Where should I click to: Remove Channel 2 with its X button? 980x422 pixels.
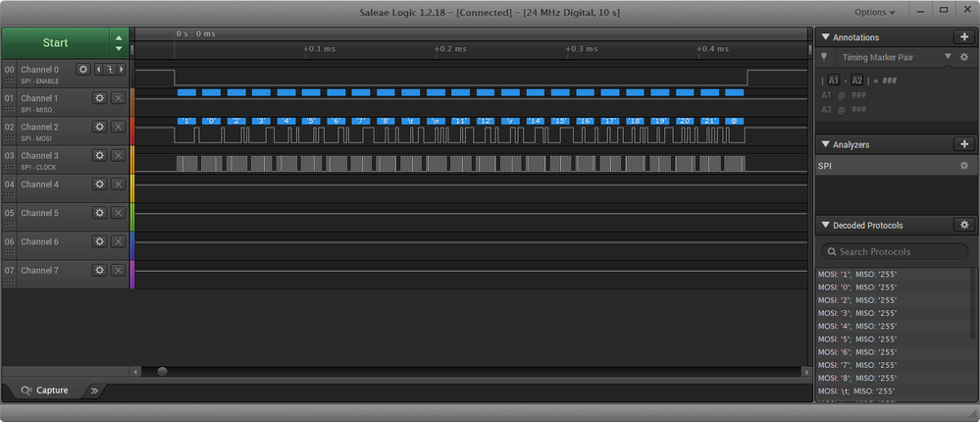118,127
